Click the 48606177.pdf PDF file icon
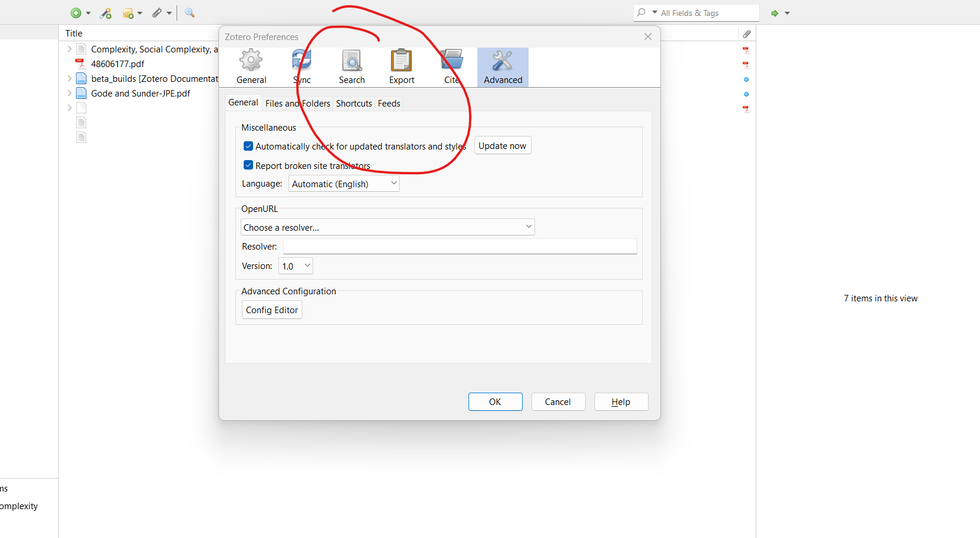The height and width of the screenshot is (538, 980). pos(81,64)
